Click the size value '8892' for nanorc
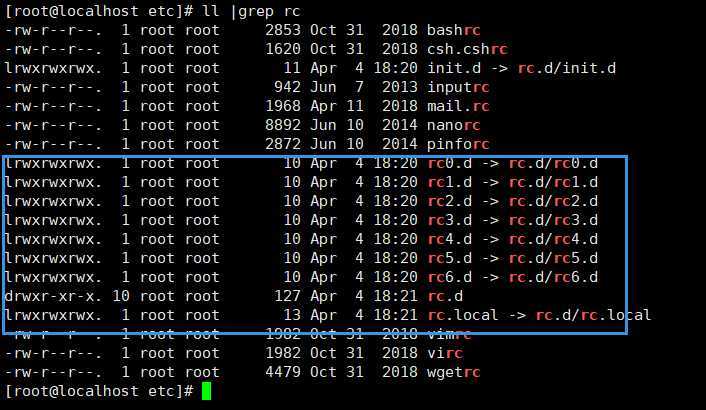Image resolution: width=706 pixels, height=410 pixels. [283, 125]
